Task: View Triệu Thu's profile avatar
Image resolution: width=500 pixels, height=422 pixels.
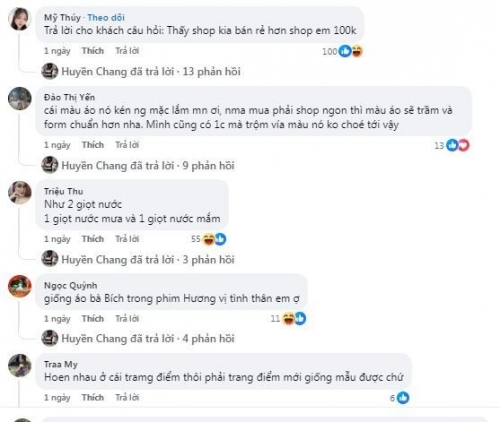Action: (20, 193)
